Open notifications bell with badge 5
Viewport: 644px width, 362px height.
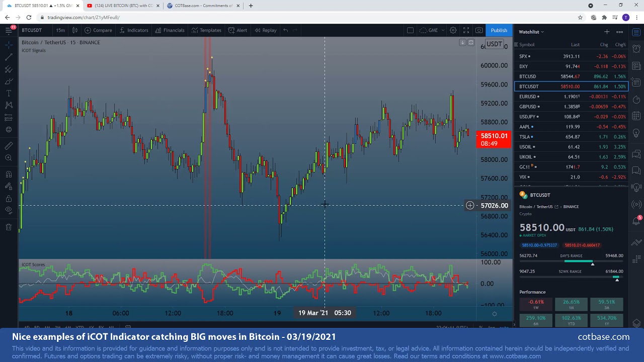point(636,221)
